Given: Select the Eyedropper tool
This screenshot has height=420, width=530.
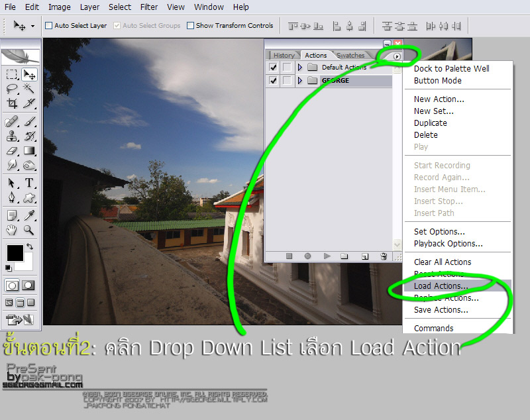Looking at the screenshot, I should click(x=29, y=215).
